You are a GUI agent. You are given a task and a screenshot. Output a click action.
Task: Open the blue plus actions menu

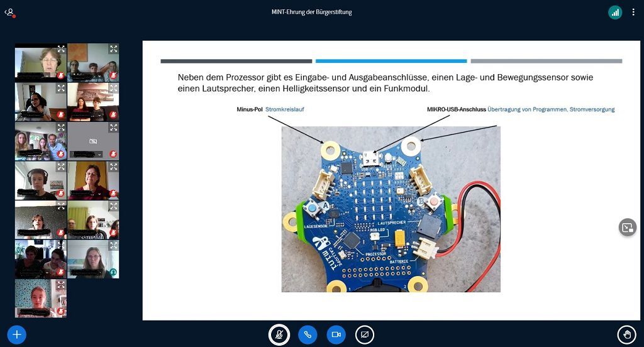(x=17, y=334)
